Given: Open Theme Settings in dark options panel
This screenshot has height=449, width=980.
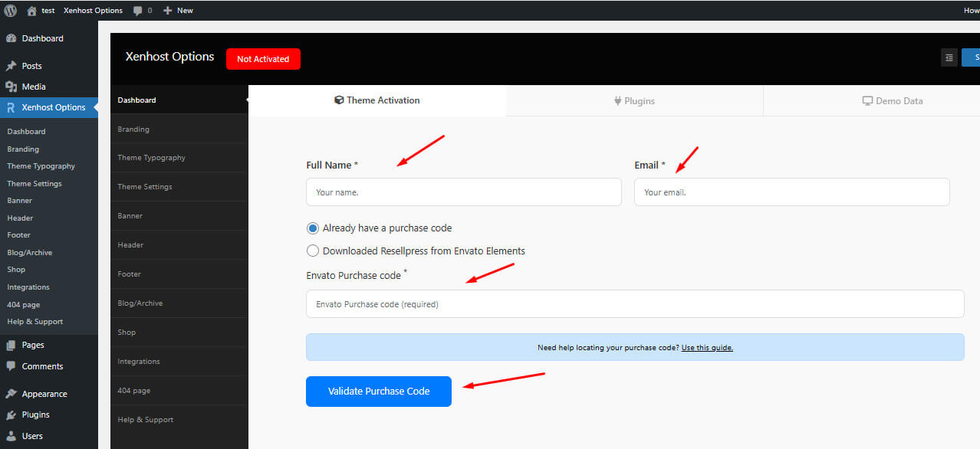Looking at the screenshot, I should click(x=179, y=187).
